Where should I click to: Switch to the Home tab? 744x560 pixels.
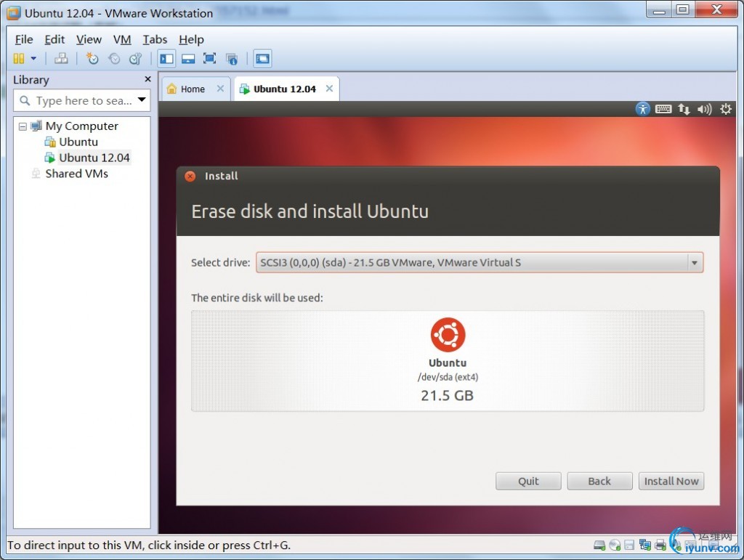(x=193, y=89)
